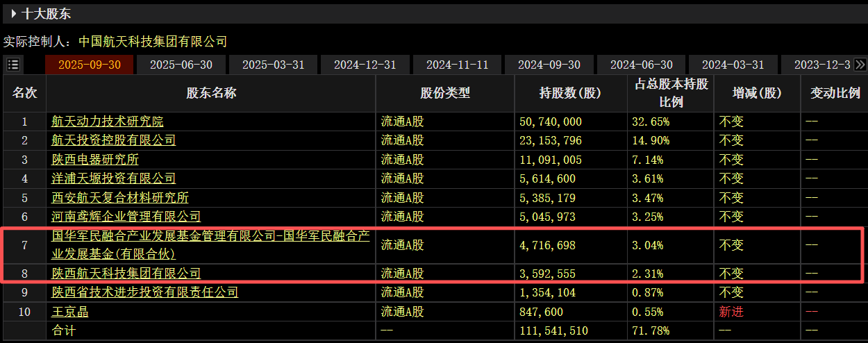Click the 占总股本持股比例 column header
Viewport: 868px width, 343px height.
671,93
